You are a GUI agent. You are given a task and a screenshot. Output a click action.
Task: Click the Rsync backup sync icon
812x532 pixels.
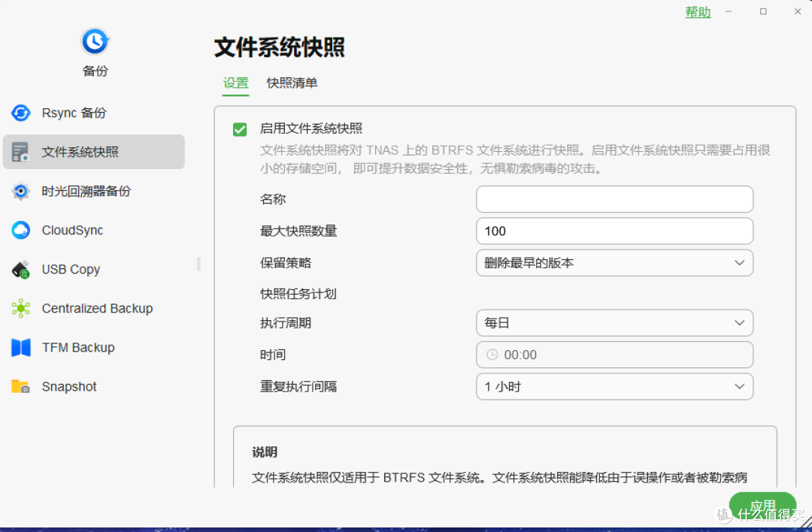[21, 113]
